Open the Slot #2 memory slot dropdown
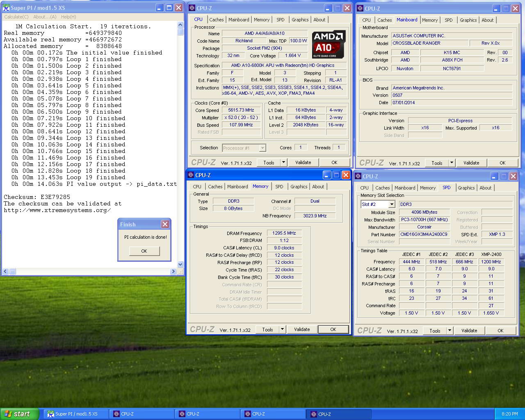525x420 pixels. click(392, 204)
